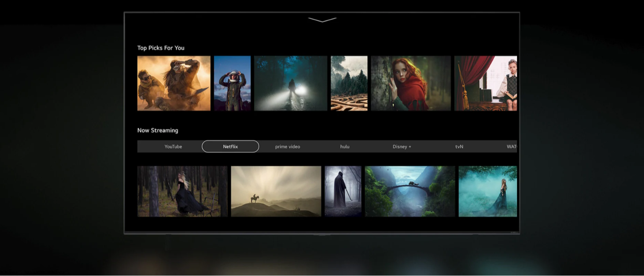Open the woman in black dress thumbnail
The height and width of the screenshot is (276, 644).
click(x=182, y=191)
